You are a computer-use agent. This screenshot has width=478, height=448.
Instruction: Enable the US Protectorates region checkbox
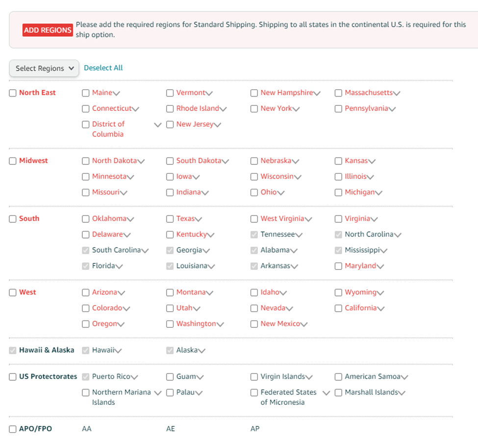tap(13, 376)
